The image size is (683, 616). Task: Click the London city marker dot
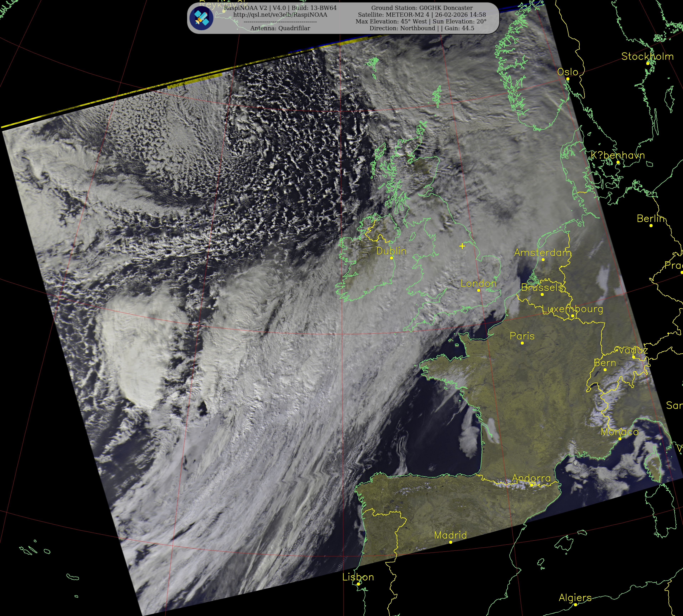pyautogui.click(x=479, y=290)
